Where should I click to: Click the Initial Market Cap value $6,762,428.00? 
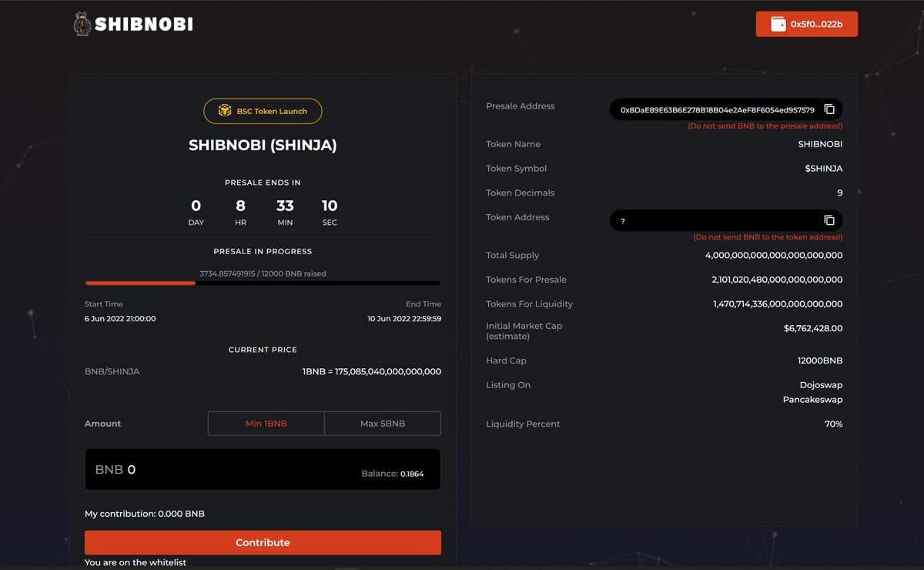pos(813,328)
